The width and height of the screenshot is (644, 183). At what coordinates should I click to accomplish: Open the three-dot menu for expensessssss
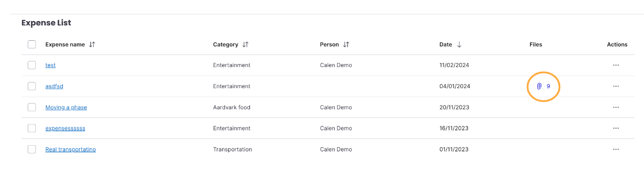click(616, 128)
